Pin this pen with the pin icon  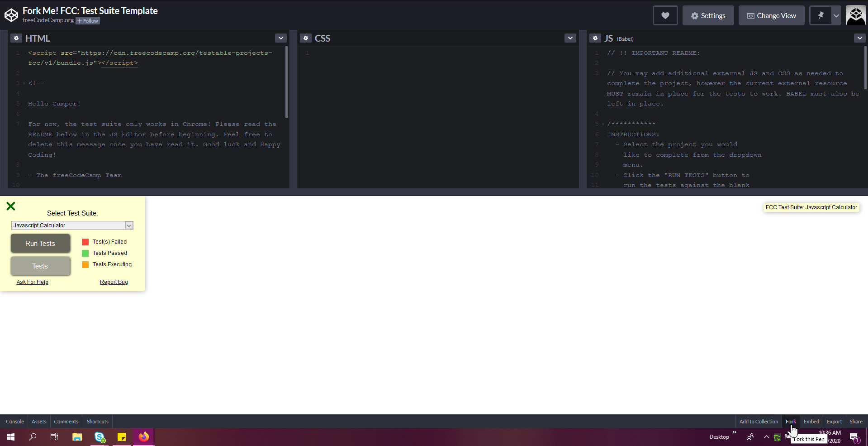point(821,15)
